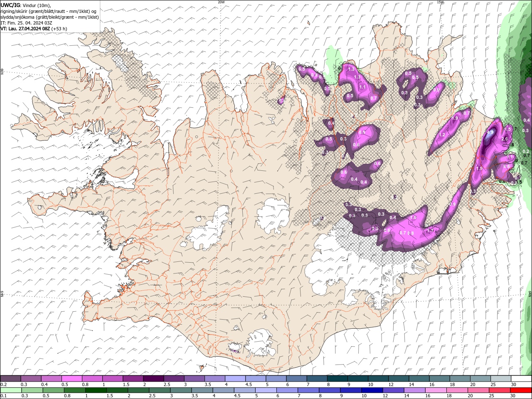The image size is (532, 399).
Task: Click the '0.1' label on the rain scale
Action: click(x=3, y=396)
